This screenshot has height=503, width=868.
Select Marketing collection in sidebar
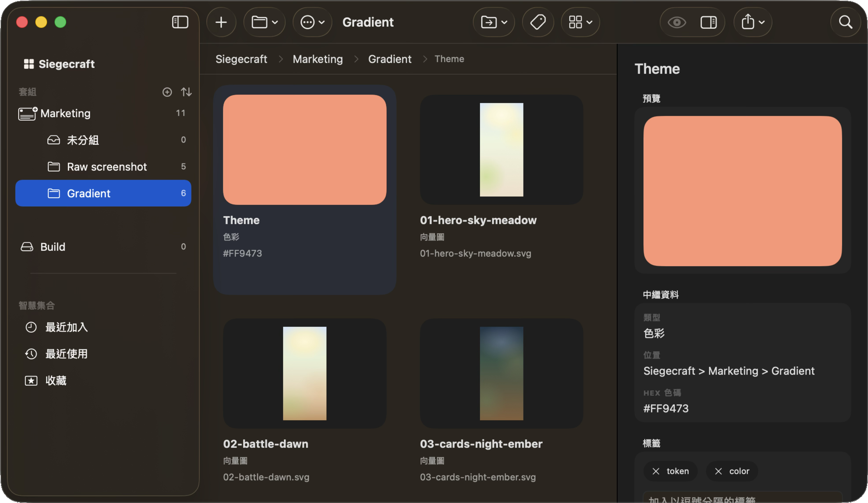click(x=103, y=113)
